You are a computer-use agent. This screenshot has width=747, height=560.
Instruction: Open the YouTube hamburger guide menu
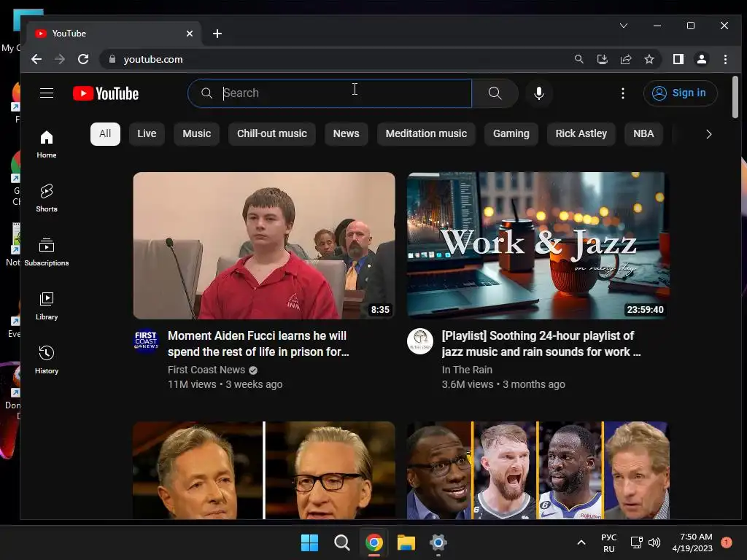pos(47,93)
